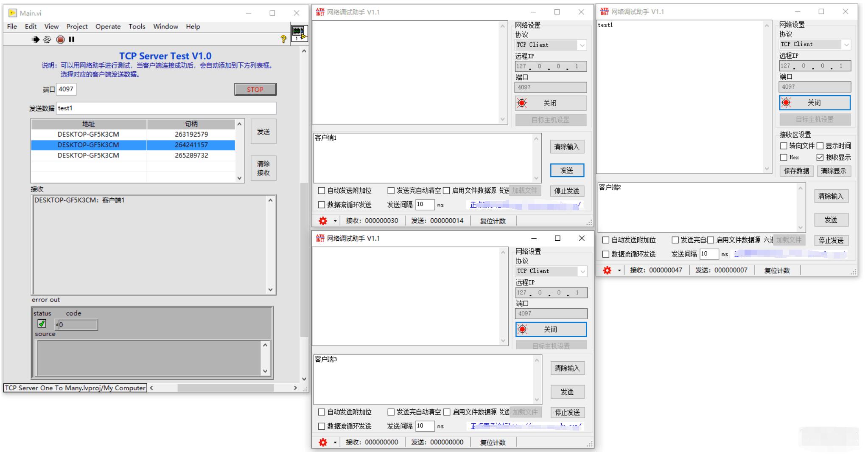Click the Pause icon in the Main.vi toolbar
868x456 pixels.
click(72, 39)
